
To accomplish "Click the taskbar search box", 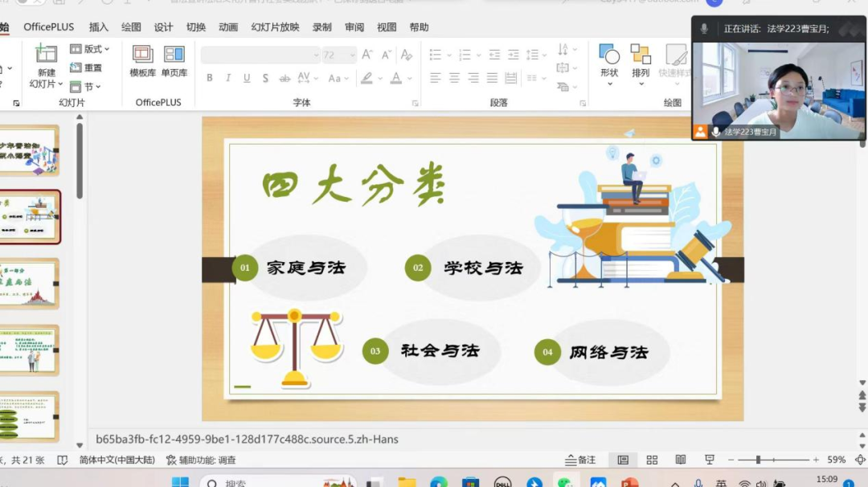I will point(276,481).
